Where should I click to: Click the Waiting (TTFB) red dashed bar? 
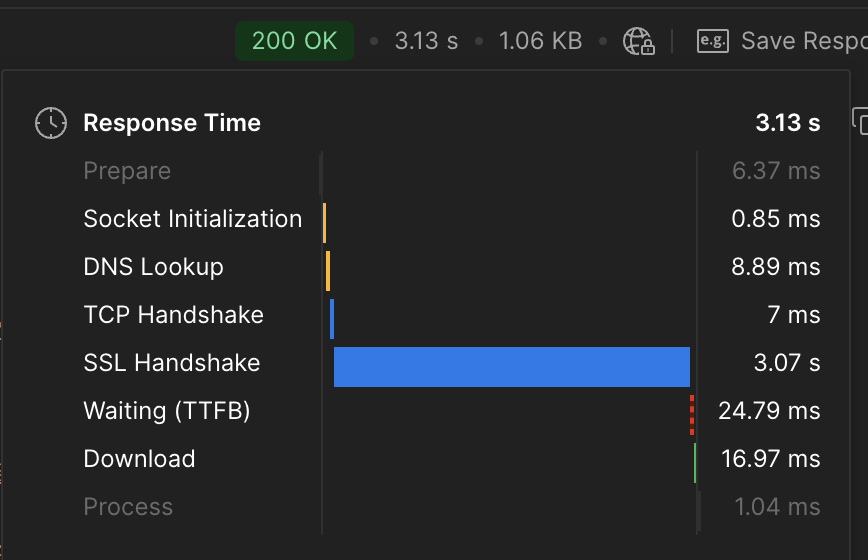click(x=692, y=415)
